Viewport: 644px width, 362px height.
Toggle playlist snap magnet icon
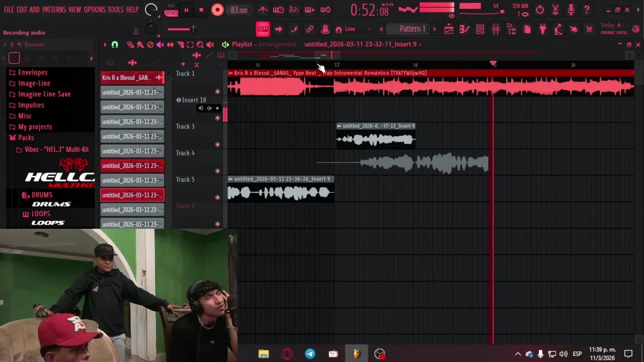[x=115, y=45]
